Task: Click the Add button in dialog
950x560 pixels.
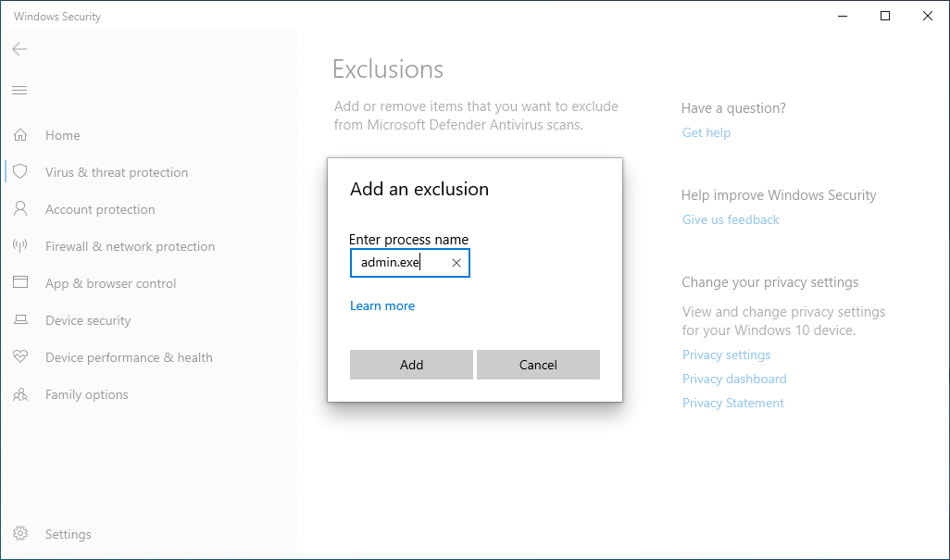Action: point(411,365)
